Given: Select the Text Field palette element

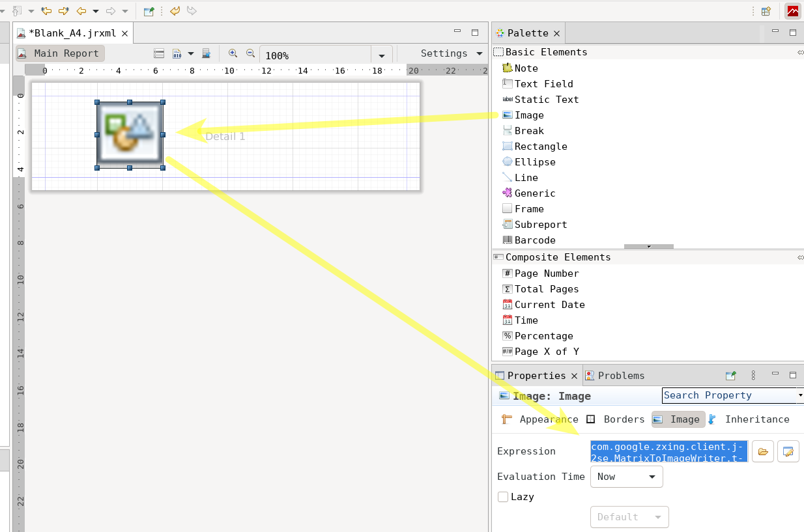Looking at the screenshot, I should point(543,84).
